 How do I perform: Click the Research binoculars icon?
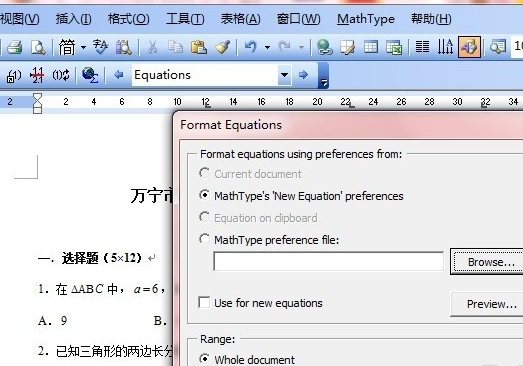click(123, 47)
